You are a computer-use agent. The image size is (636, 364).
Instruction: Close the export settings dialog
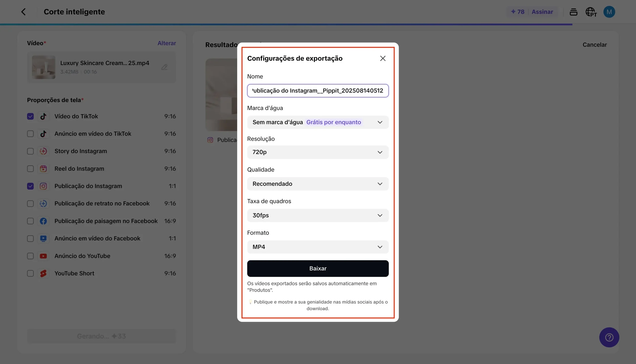coord(382,59)
